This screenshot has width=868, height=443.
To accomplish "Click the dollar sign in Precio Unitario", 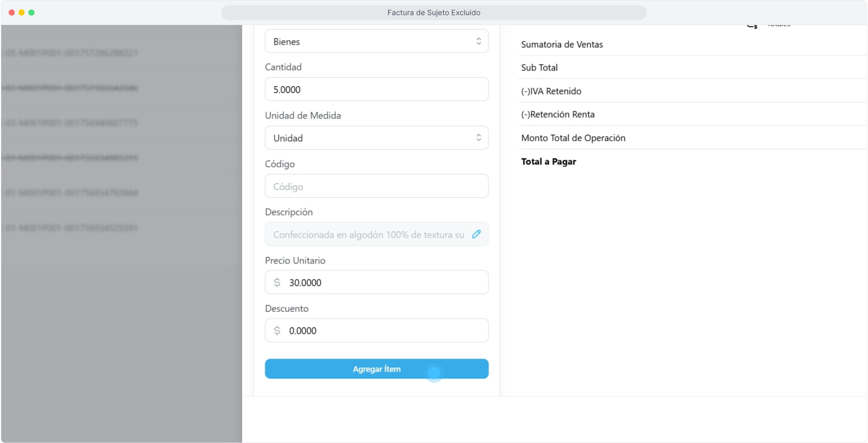I will pyautogui.click(x=277, y=283).
